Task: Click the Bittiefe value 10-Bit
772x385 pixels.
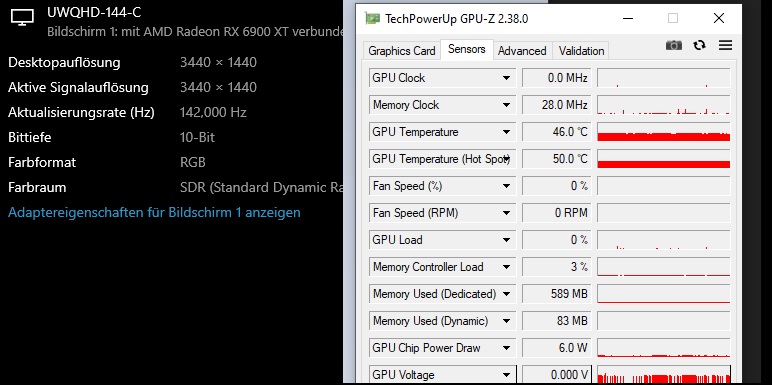Action: tap(197, 137)
